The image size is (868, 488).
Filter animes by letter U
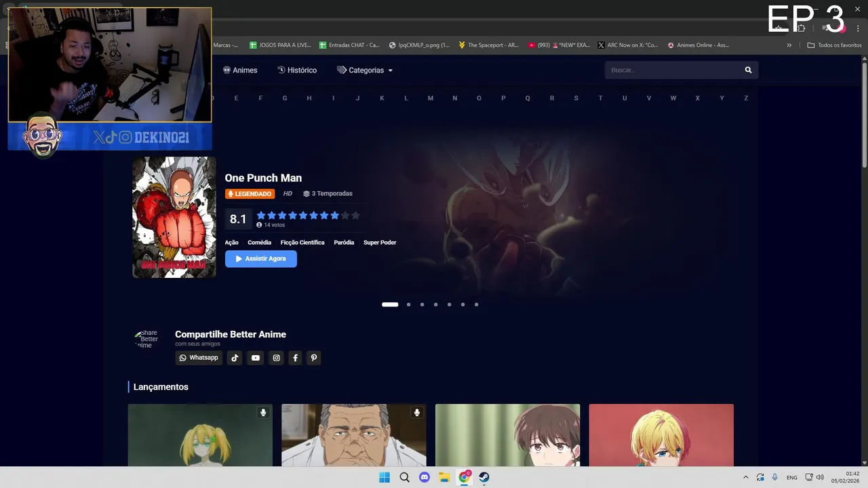coord(625,98)
